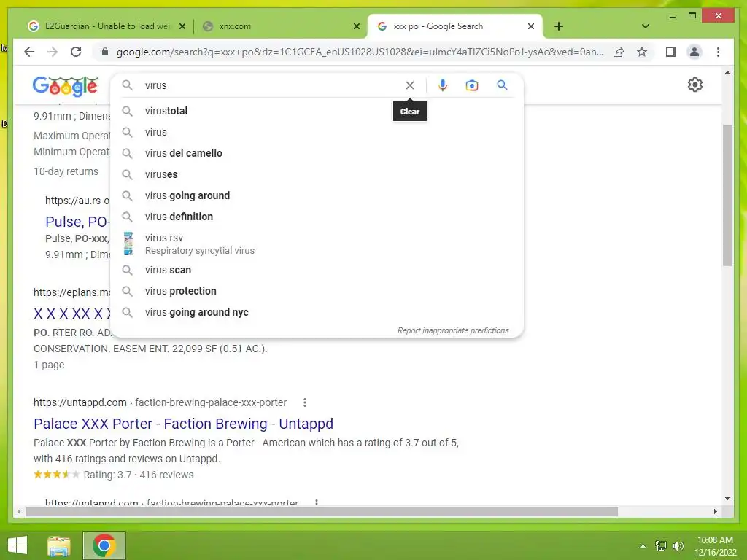Screen dimensions: 747x560
Task: Show hidden system tray icons
Action: coord(643,546)
